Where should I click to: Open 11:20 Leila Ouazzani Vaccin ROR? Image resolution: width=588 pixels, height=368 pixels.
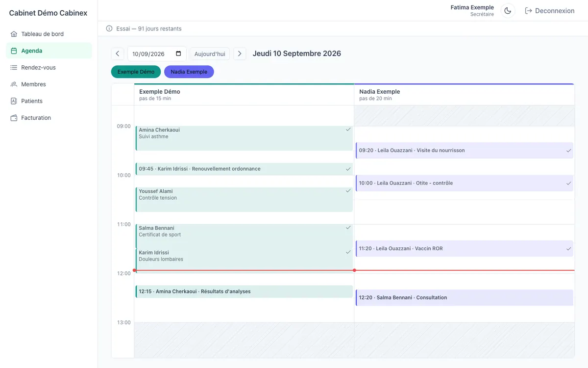point(465,249)
